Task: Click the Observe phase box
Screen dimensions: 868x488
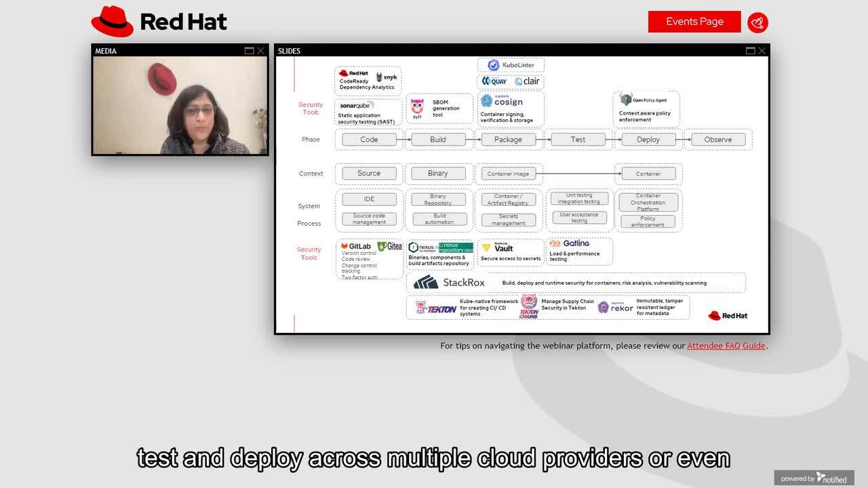Action: [717, 140]
